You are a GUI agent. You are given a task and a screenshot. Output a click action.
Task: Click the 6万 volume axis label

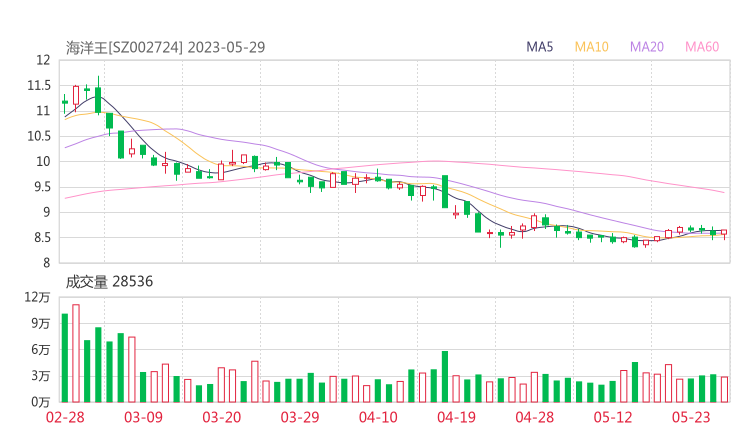[41, 350]
